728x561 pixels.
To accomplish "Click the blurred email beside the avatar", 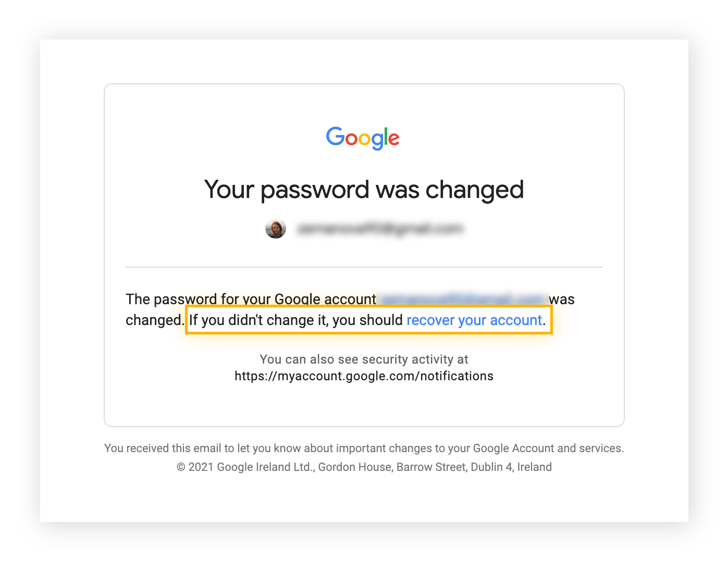I will pos(380,229).
